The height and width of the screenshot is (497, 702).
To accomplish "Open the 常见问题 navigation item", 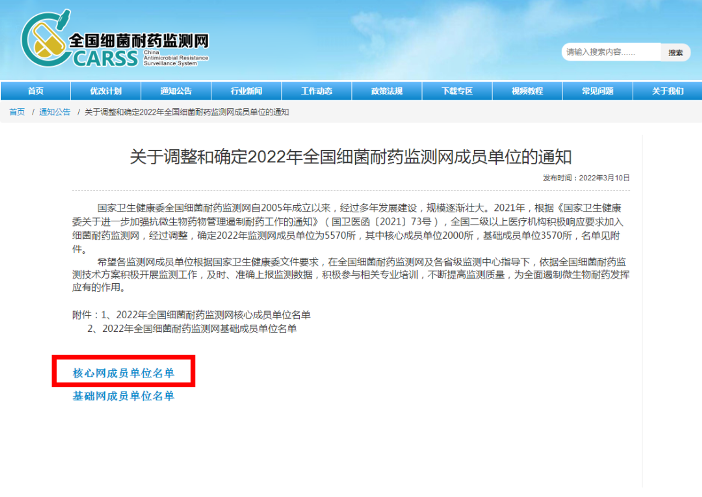I will tap(597, 91).
